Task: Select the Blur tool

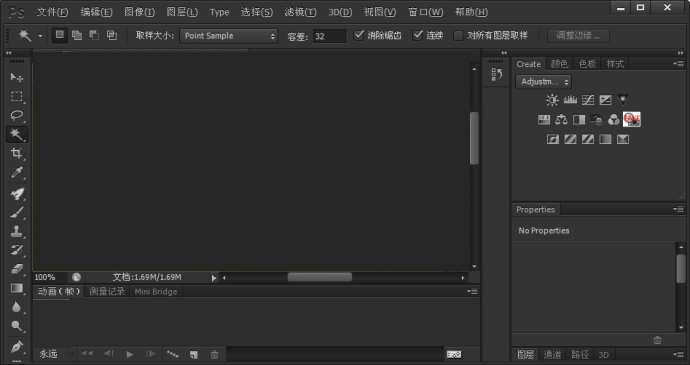Action: coord(17,307)
